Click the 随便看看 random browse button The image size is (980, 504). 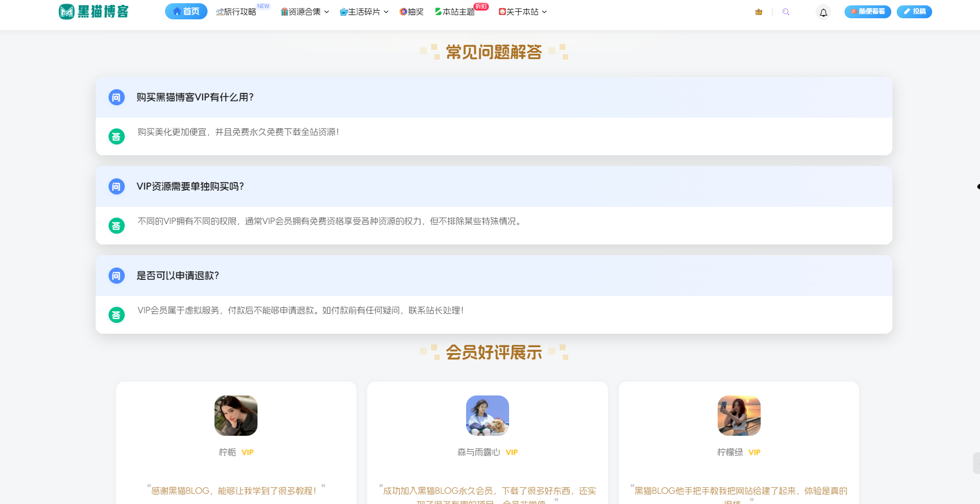click(x=868, y=11)
